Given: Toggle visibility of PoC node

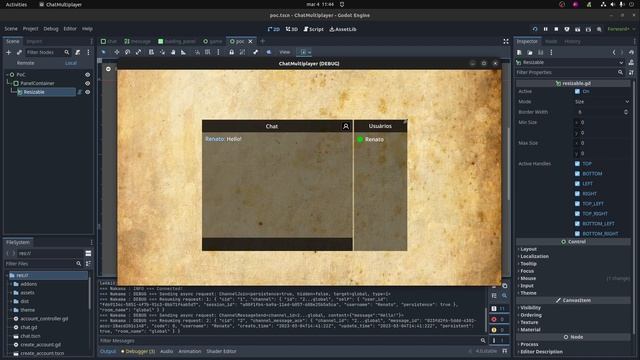Looking at the screenshot, I should pyautogui.click(x=87, y=75).
